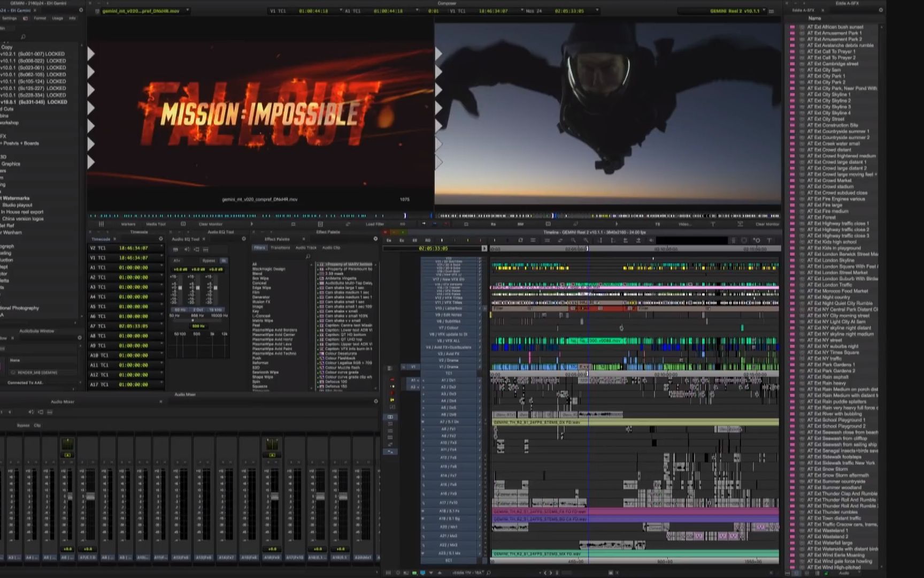Click the timeline timecode field 02:05:33:05
This screenshot has width=924, height=578.
pos(433,249)
